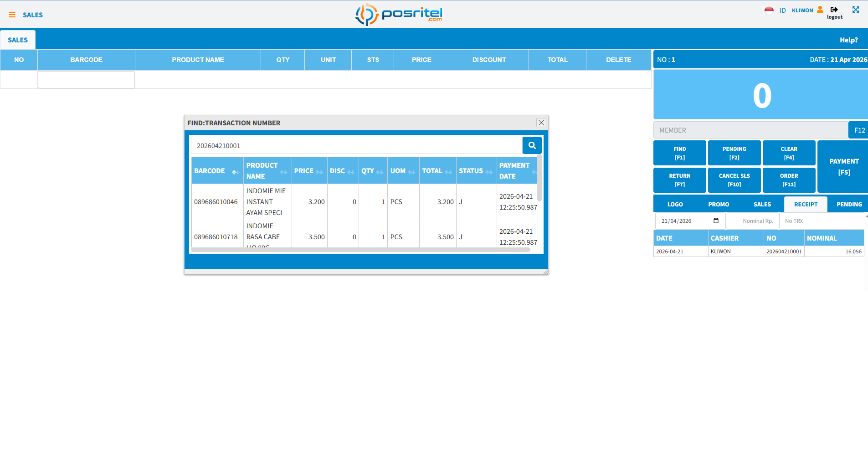This screenshot has width=868, height=452.
Task: Click the PENDING [F2] button
Action: pos(734,153)
